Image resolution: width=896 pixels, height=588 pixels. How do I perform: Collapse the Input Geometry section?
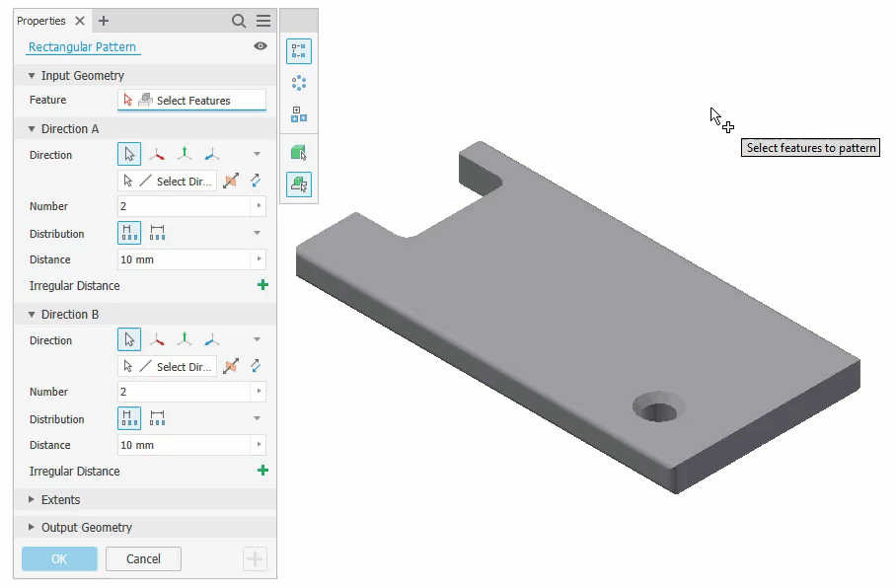pyautogui.click(x=32, y=75)
